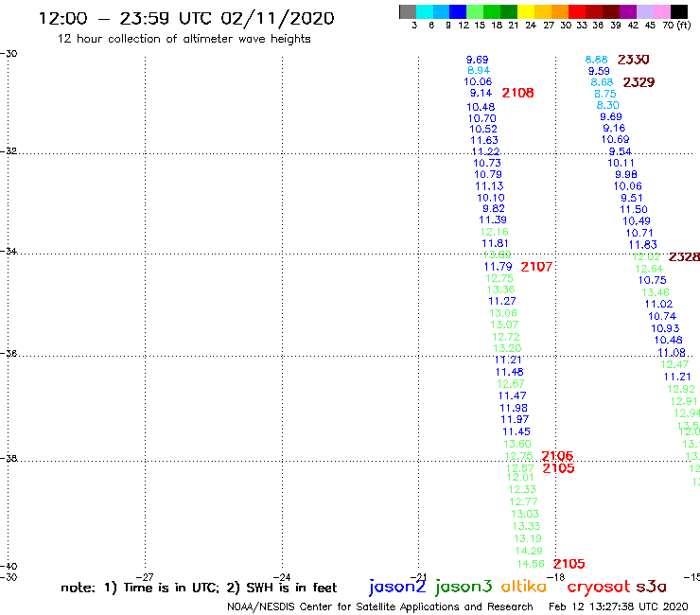Click the 13.36 wave height reading
The height and width of the screenshot is (615, 700).
[x=501, y=290]
